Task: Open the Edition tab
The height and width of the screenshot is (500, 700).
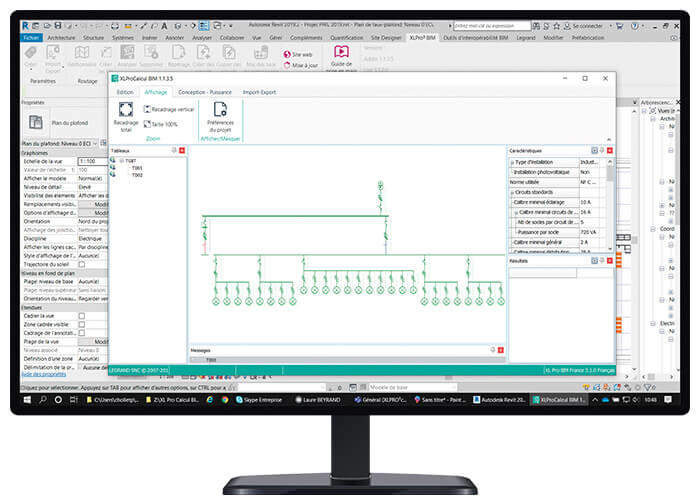Action: [x=125, y=92]
